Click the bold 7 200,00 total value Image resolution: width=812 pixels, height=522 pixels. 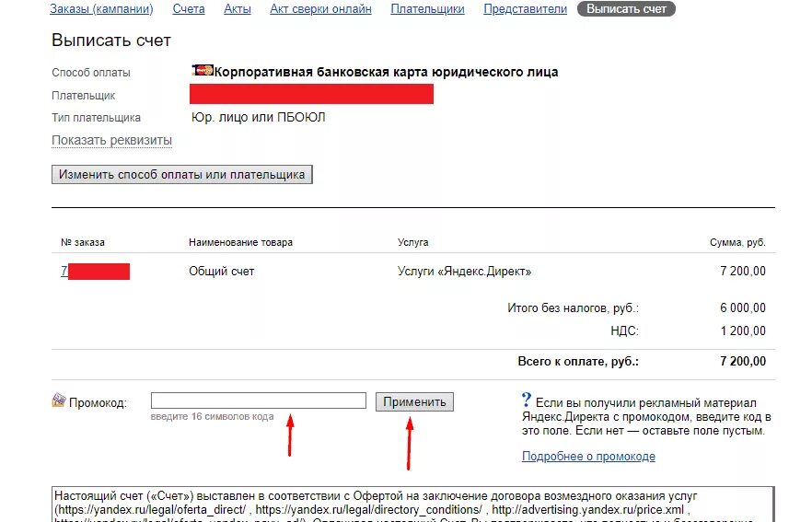pos(743,362)
